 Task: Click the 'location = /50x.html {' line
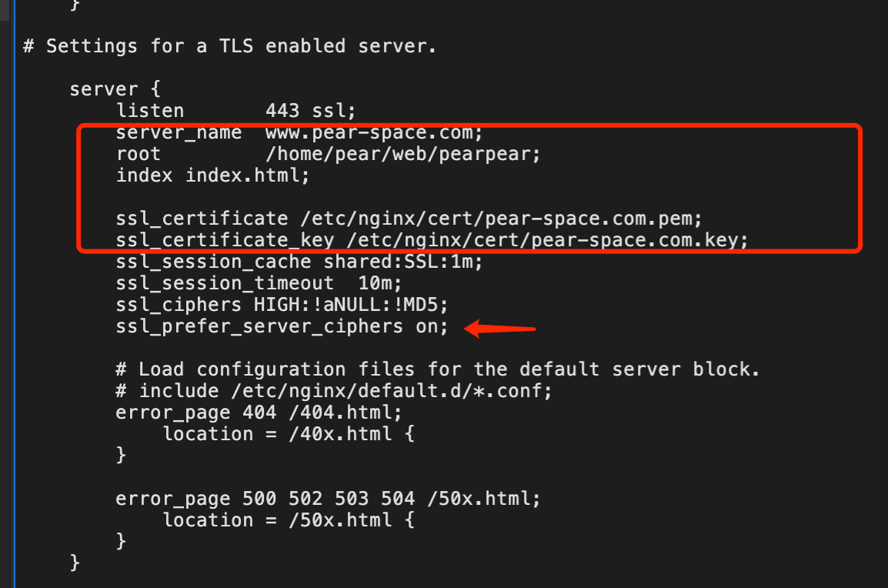click(x=289, y=520)
